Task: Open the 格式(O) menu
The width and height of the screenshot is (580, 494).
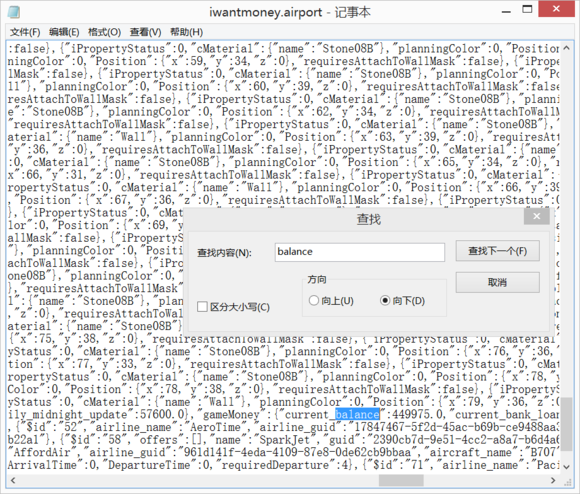Action: point(104,32)
